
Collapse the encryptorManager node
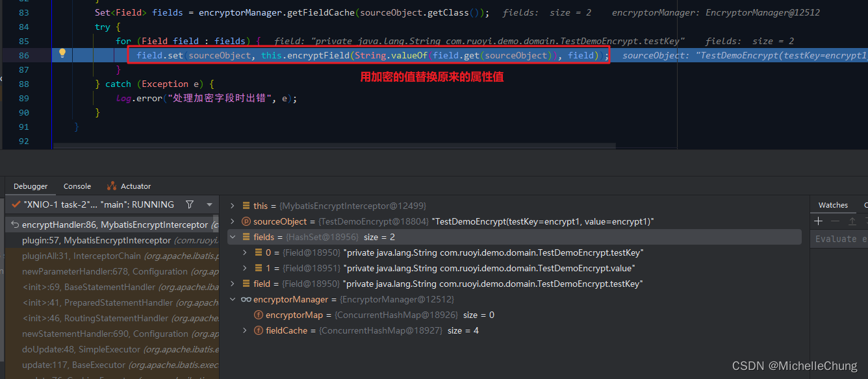(x=233, y=299)
